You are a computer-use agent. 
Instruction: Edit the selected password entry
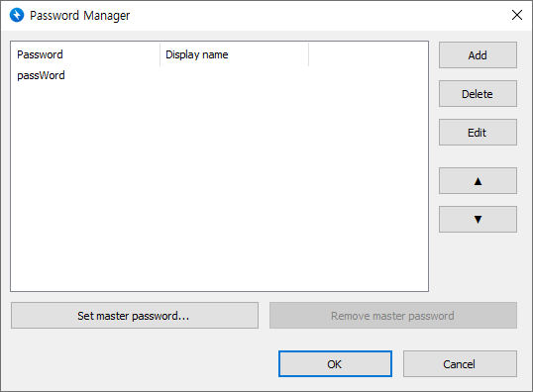tap(478, 132)
